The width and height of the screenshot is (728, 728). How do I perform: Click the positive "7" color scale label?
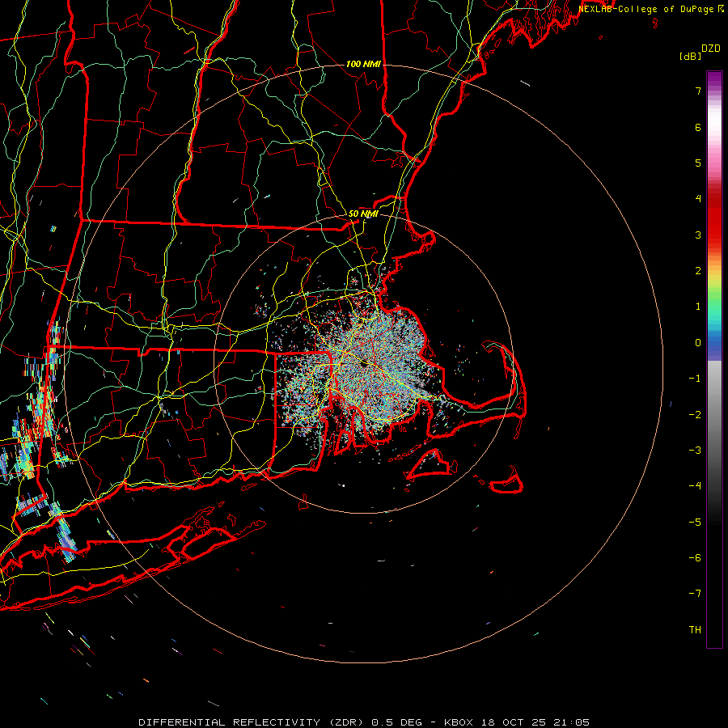pos(698,91)
